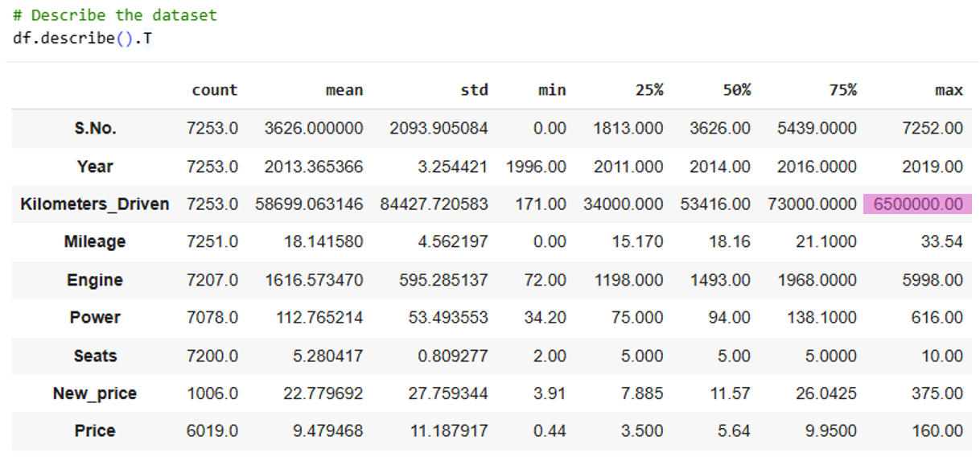Viewport: 980px width, 457px height.
Task: Select the highlighted 6500000.00 max cell
Action: pos(917,204)
